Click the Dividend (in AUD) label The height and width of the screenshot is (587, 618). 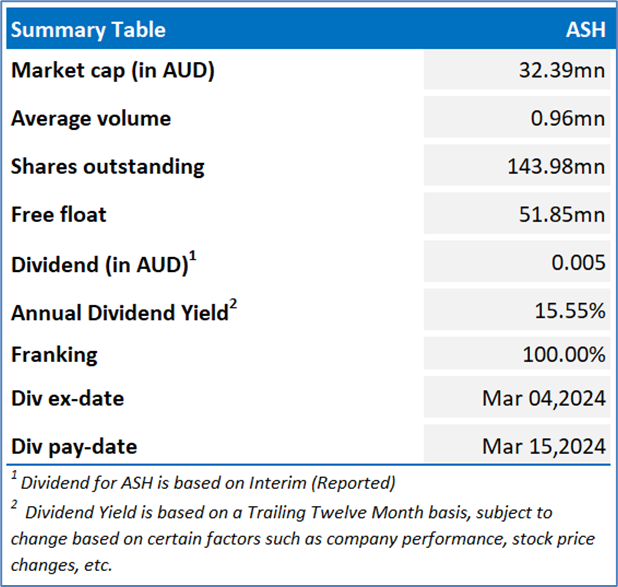tap(103, 265)
